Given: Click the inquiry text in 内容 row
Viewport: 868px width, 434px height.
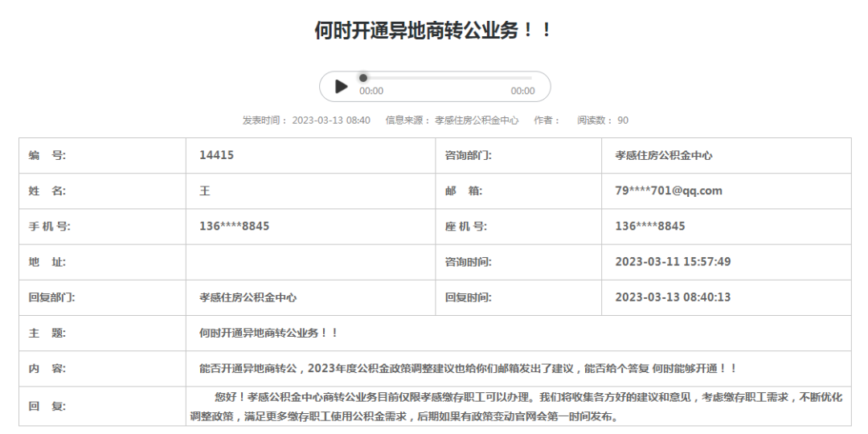Looking at the screenshot, I should 468,368.
